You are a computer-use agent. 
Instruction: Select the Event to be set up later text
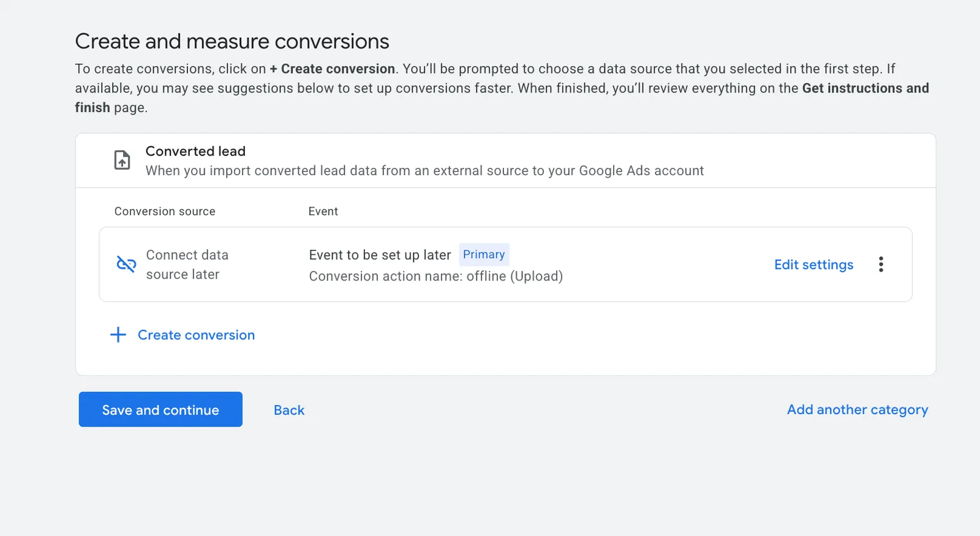click(x=380, y=255)
